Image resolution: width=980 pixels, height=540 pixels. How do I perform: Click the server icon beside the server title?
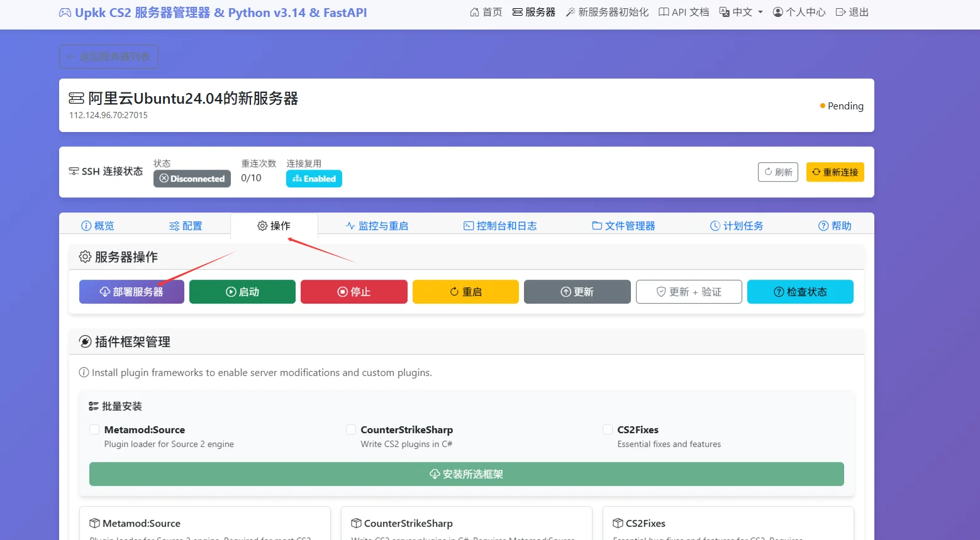tap(76, 98)
